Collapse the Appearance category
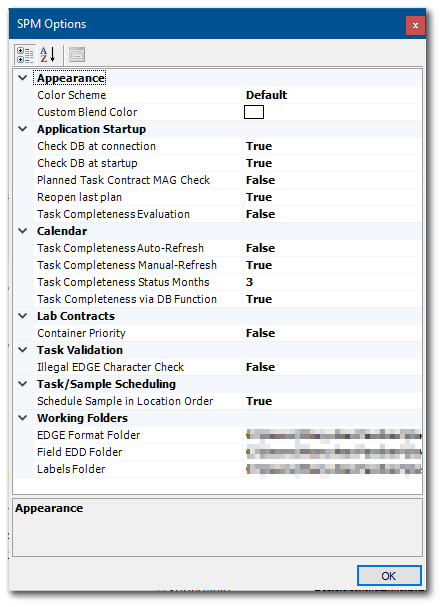442x607 pixels. (x=23, y=78)
